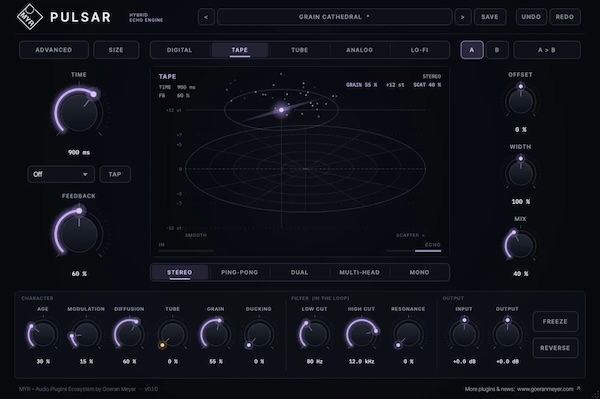Screen dimensions: 600x399
Task: Click the 900 ms time value
Action: point(79,152)
